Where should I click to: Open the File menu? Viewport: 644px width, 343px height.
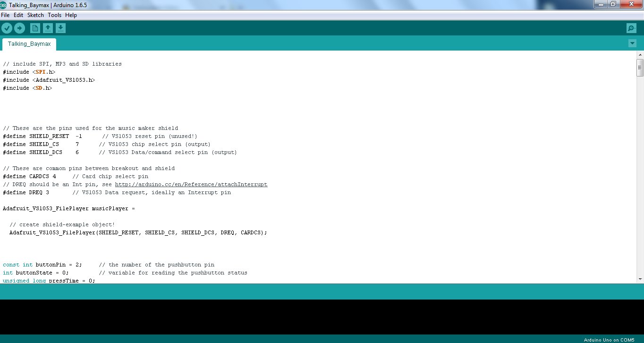tap(5, 15)
